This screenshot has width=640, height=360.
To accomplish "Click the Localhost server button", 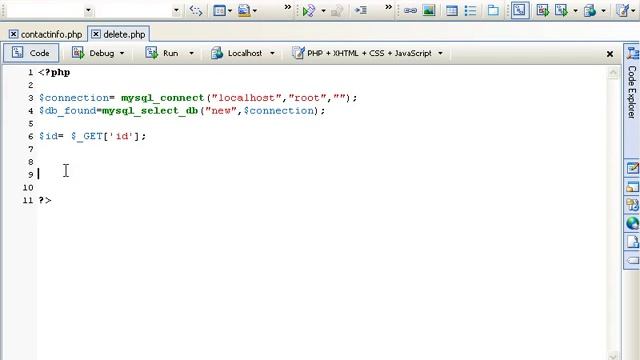I will tap(237, 53).
